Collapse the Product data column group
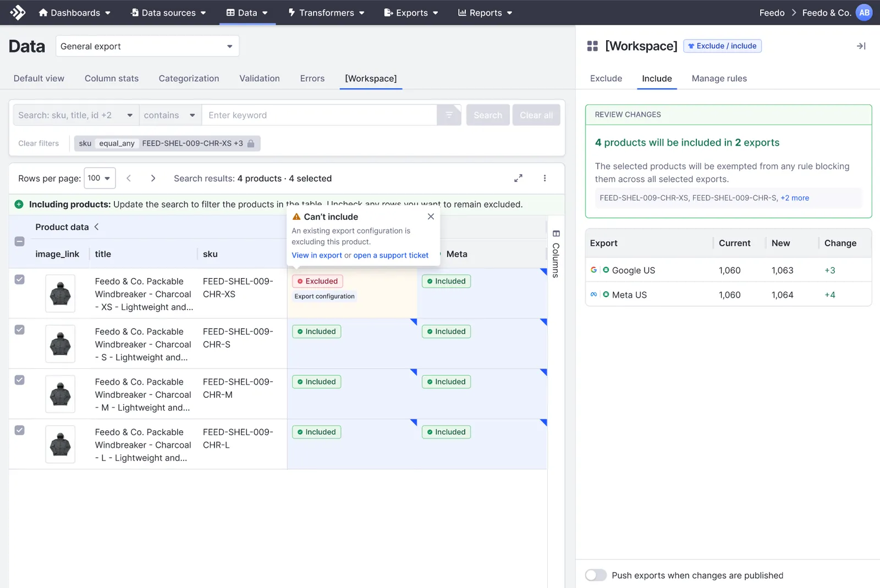 click(x=97, y=226)
